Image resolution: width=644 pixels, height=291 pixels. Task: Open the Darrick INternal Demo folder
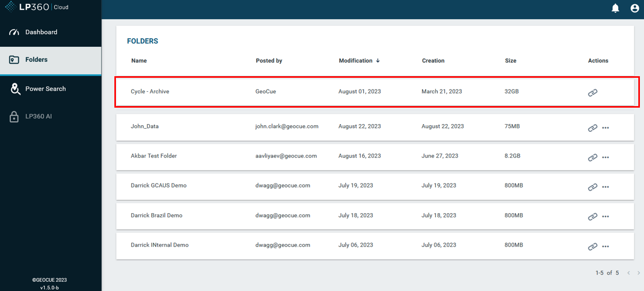pyautogui.click(x=160, y=245)
